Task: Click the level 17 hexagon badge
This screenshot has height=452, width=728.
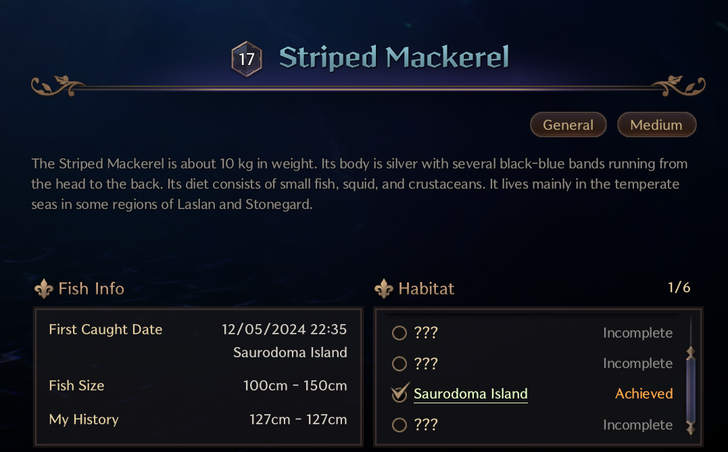Action: tap(246, 59)
